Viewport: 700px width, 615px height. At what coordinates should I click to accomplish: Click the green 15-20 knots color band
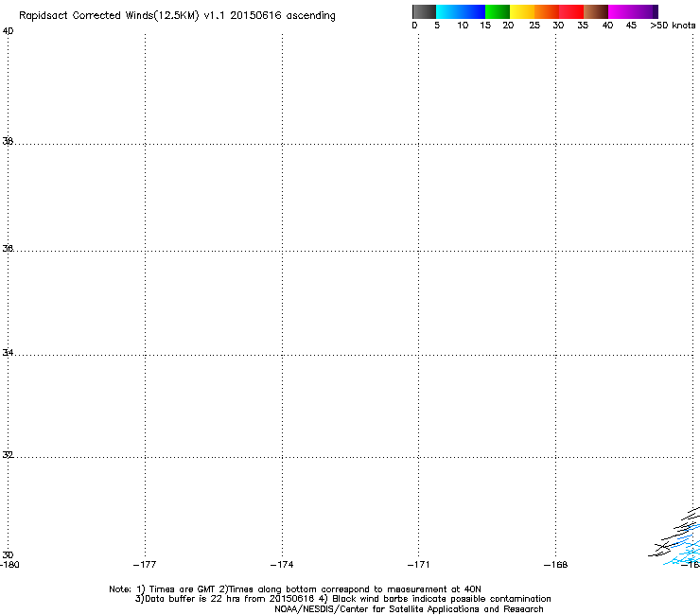(498, 11)
